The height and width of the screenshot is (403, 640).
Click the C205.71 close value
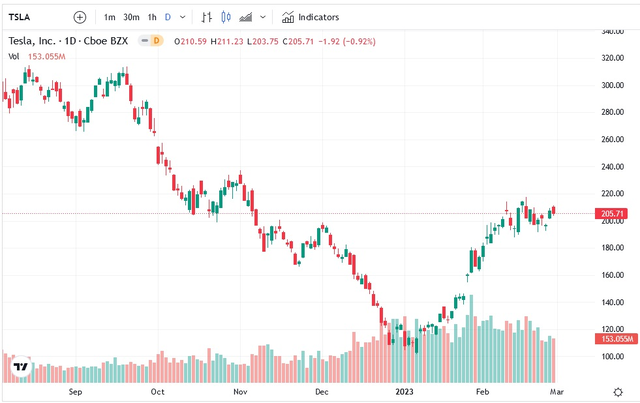click(x=298, y=41)
